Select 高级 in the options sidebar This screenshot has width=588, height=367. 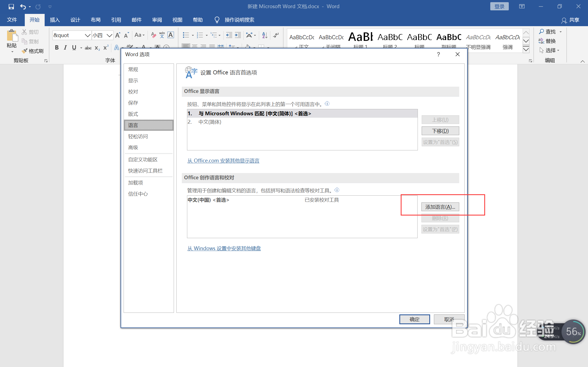(x=149, y=147)
